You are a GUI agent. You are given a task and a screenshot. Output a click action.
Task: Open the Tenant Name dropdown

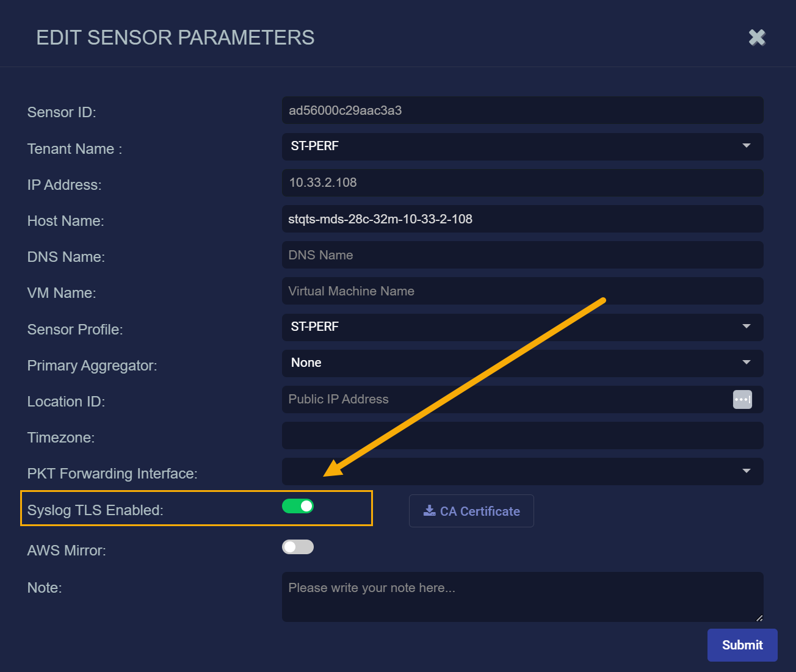coord(523,146)
